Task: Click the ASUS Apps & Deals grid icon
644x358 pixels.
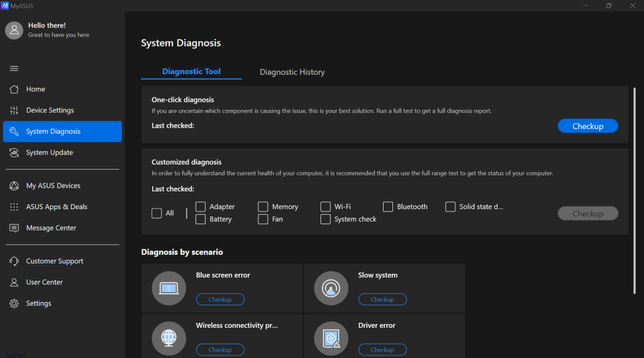Action: point(14,207)
